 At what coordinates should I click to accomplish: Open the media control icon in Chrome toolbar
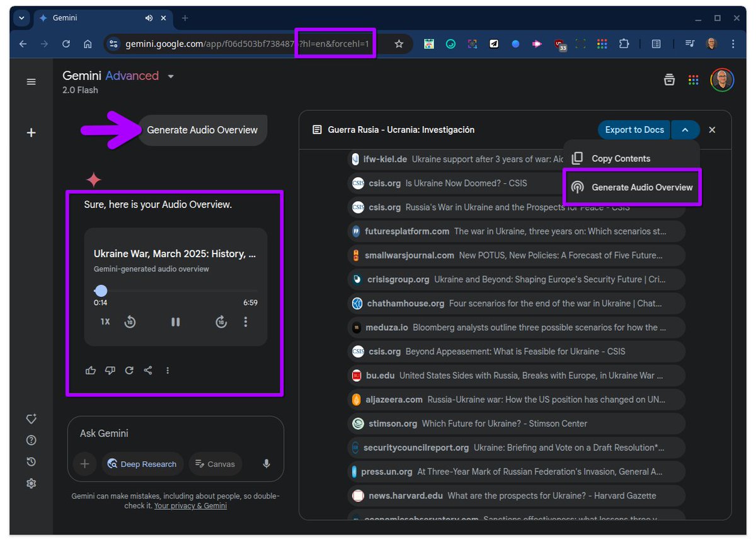(x=689, y=44)
